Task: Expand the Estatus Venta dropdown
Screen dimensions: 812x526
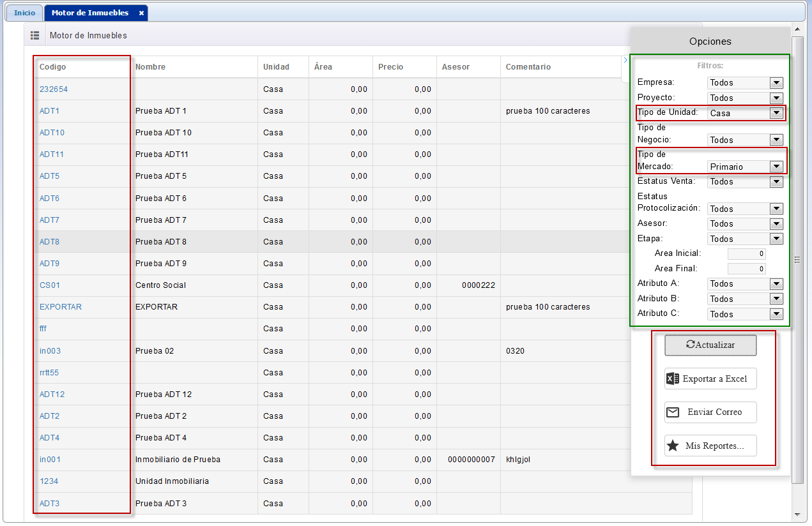Action: click(x=776, y=182)
